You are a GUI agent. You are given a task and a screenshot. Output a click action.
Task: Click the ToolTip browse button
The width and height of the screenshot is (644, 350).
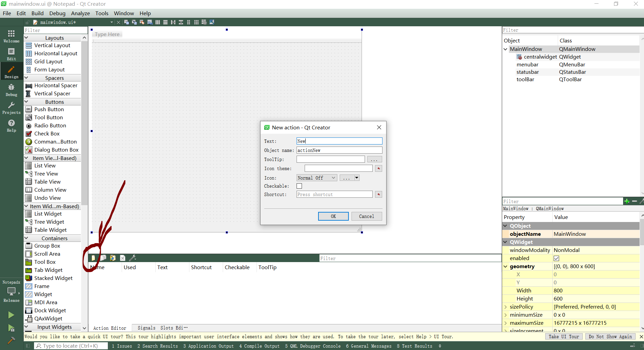[x=374, y=159]
